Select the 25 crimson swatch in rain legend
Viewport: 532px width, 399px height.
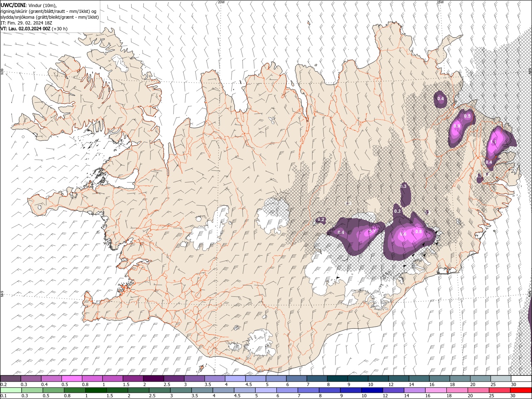[x=499, y=390]
